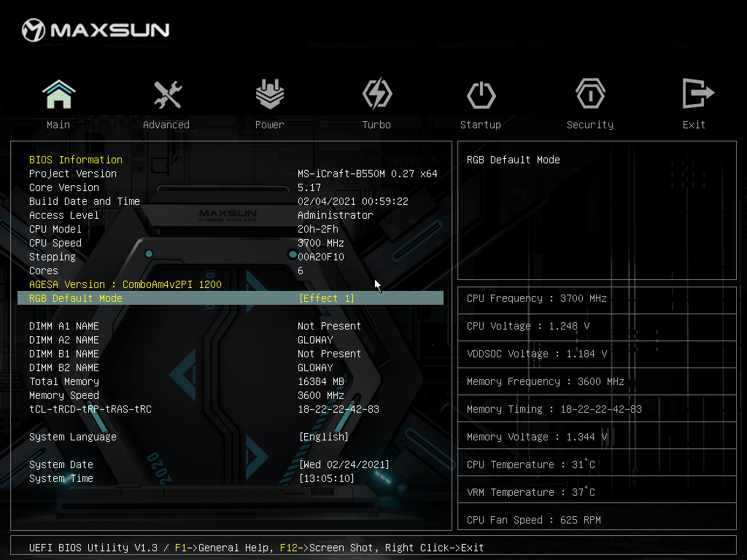This screenshot has width=747, height=560.
Task: Click the CPU Voltage : 1.248 V readout
Action: coord(528,326)
